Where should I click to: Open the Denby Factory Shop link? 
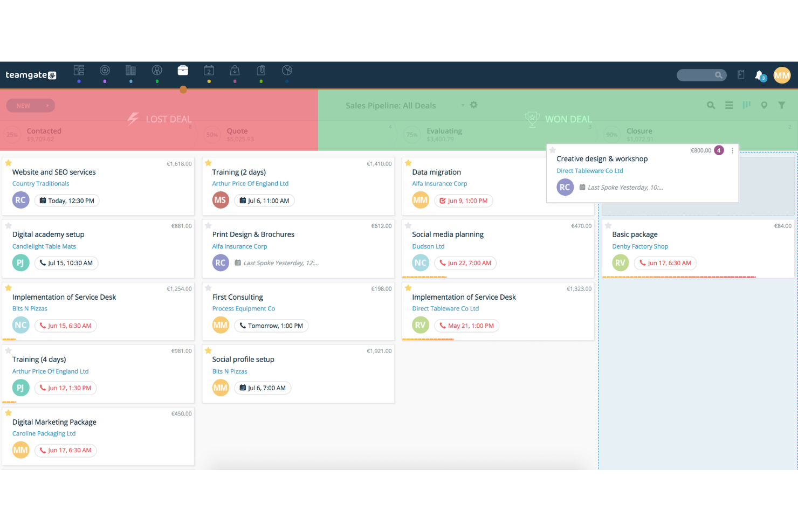[x=640, y=246]
